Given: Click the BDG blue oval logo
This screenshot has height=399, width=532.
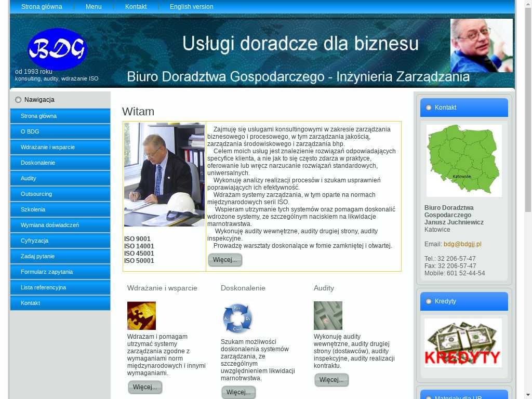Looking at the screenshot, I should point(57,49).
